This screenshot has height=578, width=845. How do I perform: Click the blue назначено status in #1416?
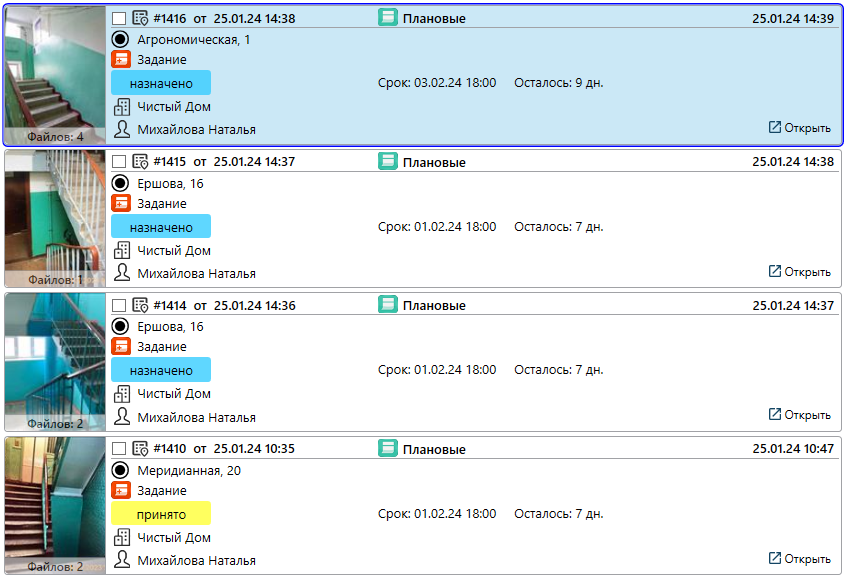pyautogui.click(x=161, y=83)
